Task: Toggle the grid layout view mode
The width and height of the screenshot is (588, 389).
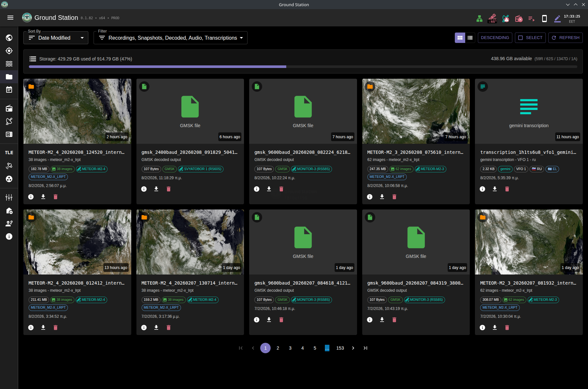Action: [460, 37]
